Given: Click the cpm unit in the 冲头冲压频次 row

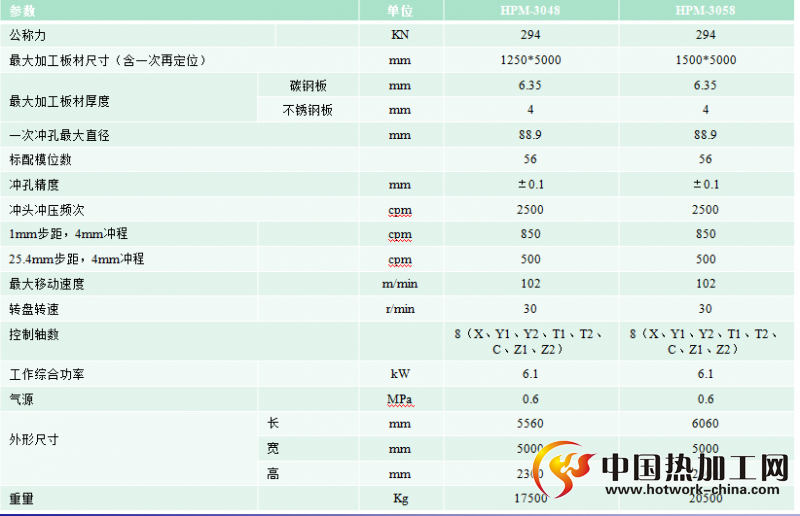Looking at the screenshot, I should 400,210.
